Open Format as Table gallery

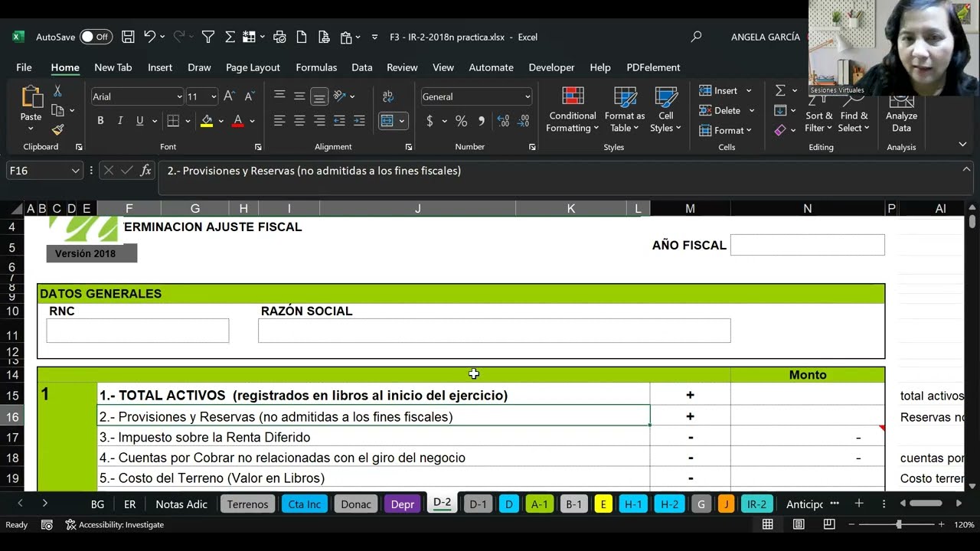(x=625, y=110)
